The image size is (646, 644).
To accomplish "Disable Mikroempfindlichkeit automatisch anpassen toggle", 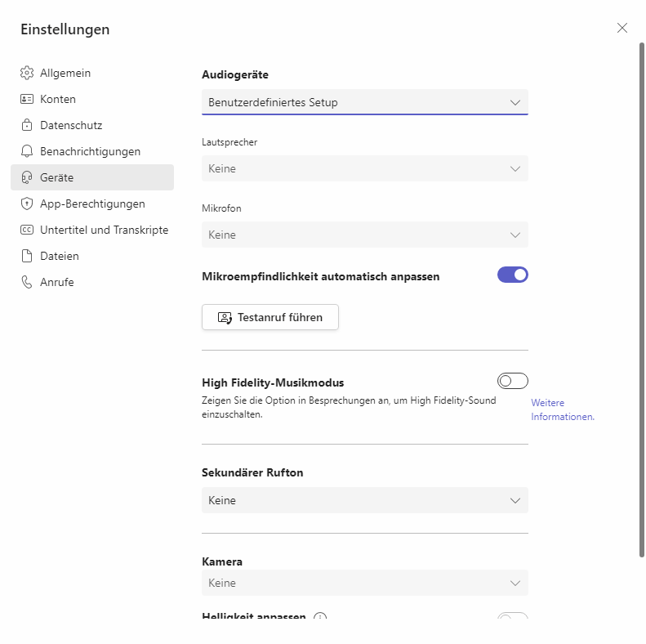I will [512, 275].
